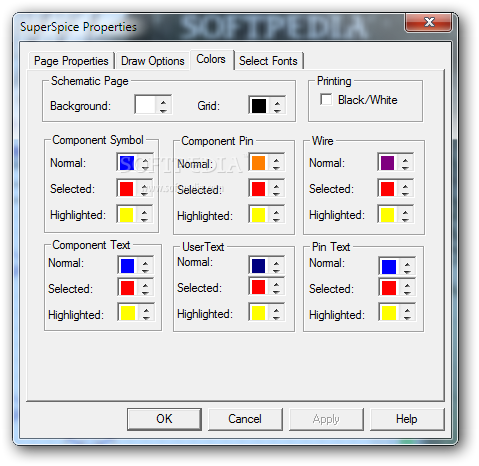Select the red UserText Selected swatch
The width and height of the screenshot is (479, 466).
click(258, 287)
